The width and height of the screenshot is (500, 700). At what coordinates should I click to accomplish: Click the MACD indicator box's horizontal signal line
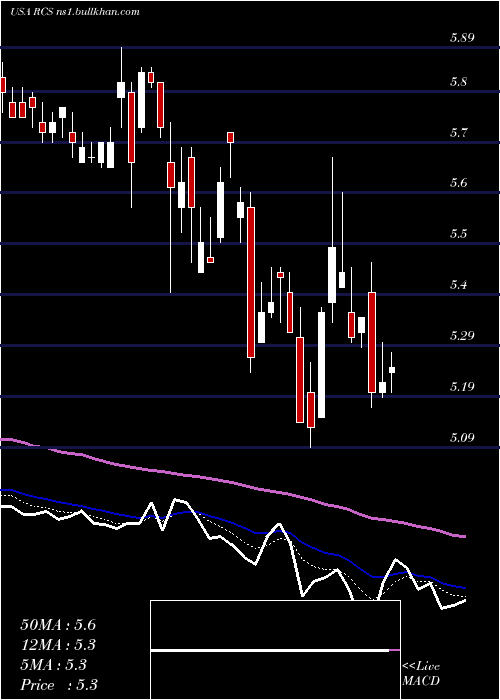coord(275,650)
